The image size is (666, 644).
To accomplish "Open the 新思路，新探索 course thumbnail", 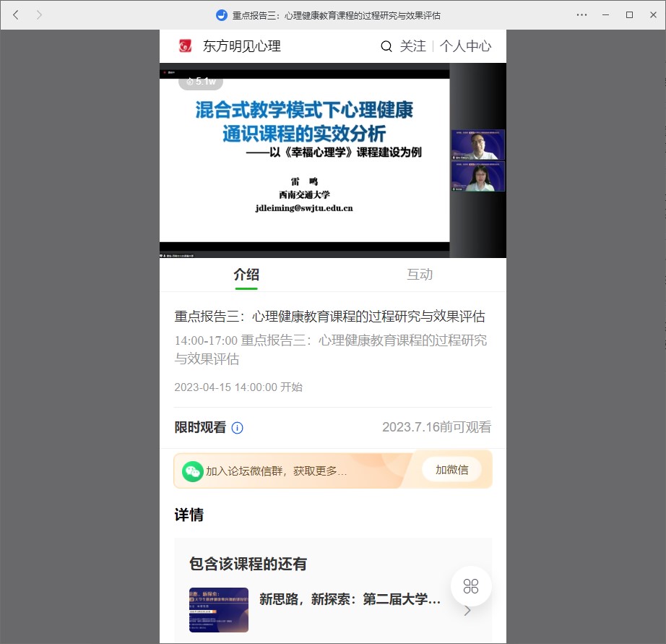I will coord(219,609).
